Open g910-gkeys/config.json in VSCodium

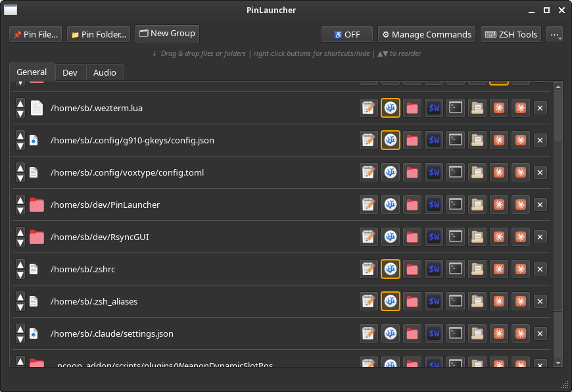tap(391, 140)
